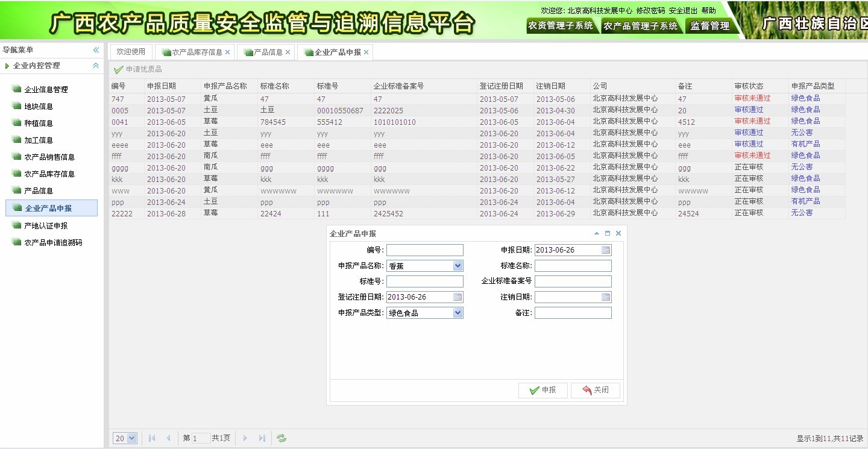This screenshot has height=449, width=868.
Task: Collapse the 企业内控管理 section
Action: point(96,66)
